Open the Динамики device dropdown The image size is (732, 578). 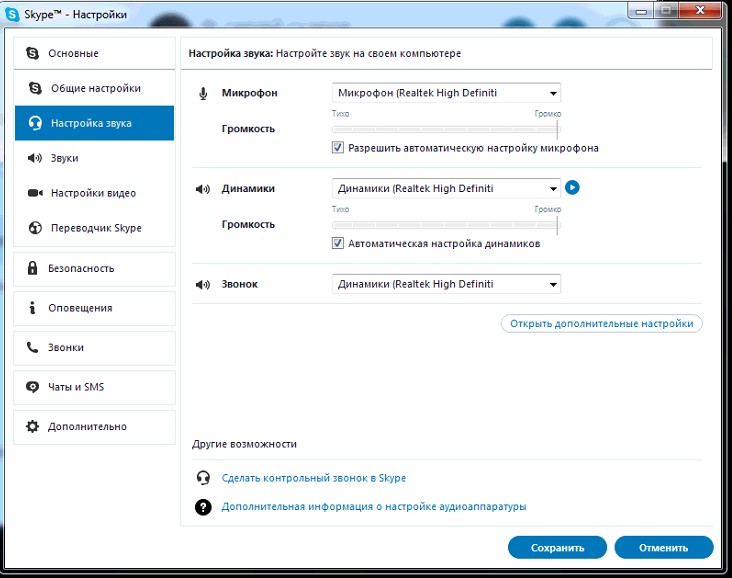(446, 189)
